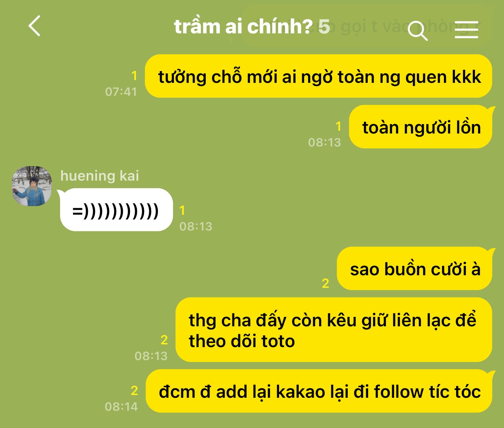This screenshot has width=504, height=428.
Task: Open the hamburger chat menu
Action: point(466,30)
